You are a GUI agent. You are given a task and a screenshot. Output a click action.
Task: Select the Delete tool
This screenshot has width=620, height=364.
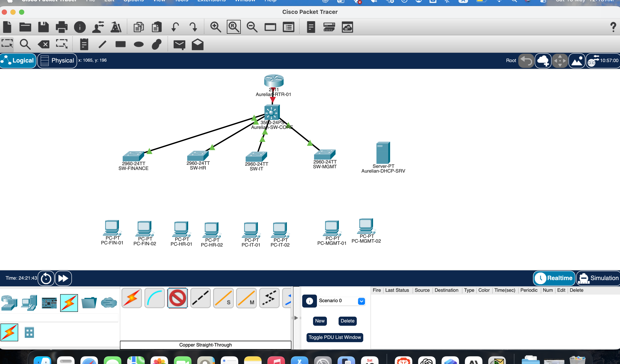tap(44, 45)
